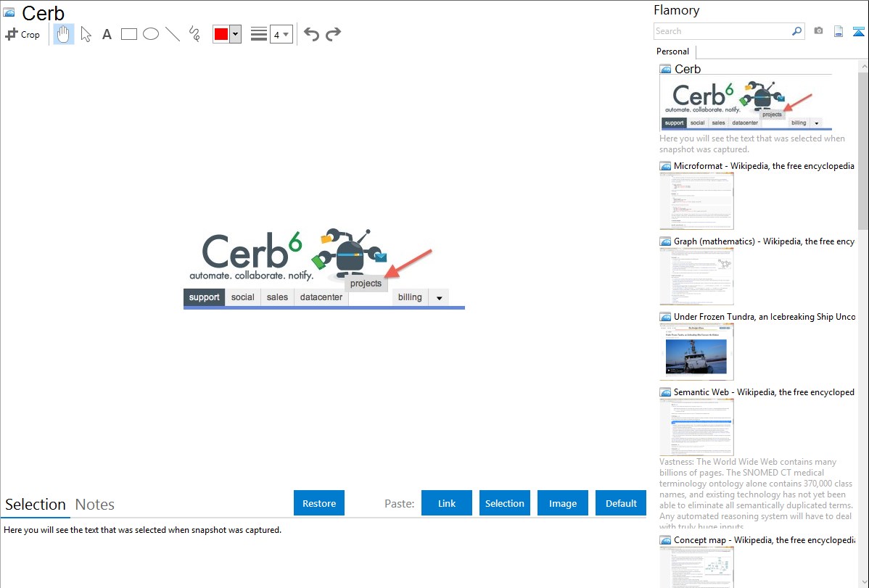Choose the arrow pointer selection tool

click(x=86, y=34)
